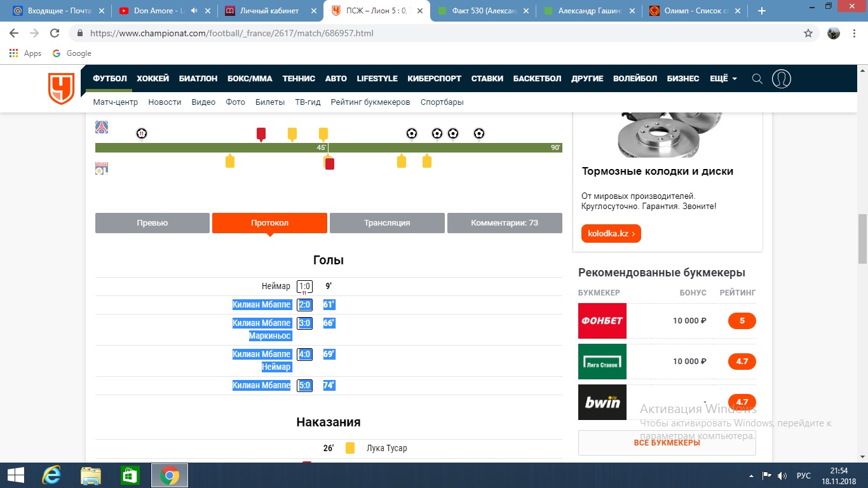The height and width of the screenshot is (488, 868).
Task: Click Килиан Мбаппе in the 2:0 goal row
Action: [x=262, y=305]
